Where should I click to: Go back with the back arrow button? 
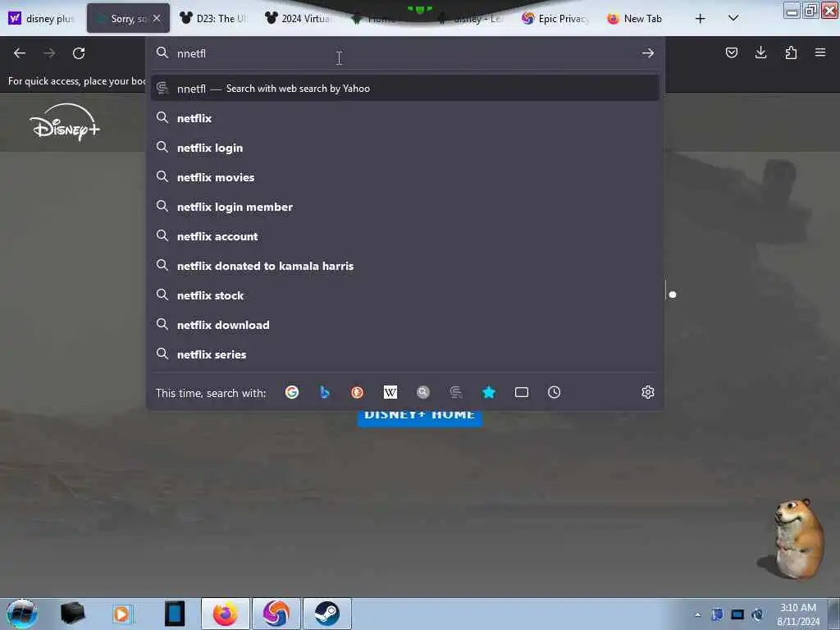20,53
